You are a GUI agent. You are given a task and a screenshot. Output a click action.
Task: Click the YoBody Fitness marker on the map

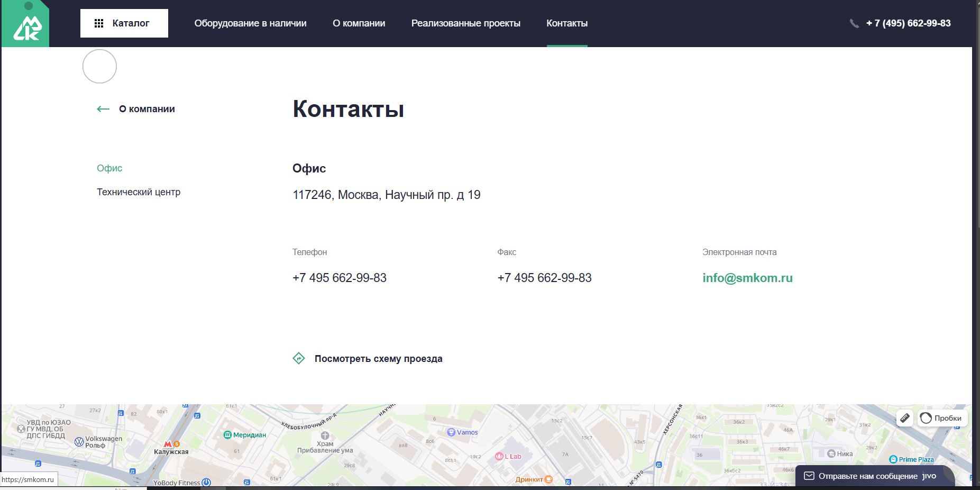[x=182, y=482]
